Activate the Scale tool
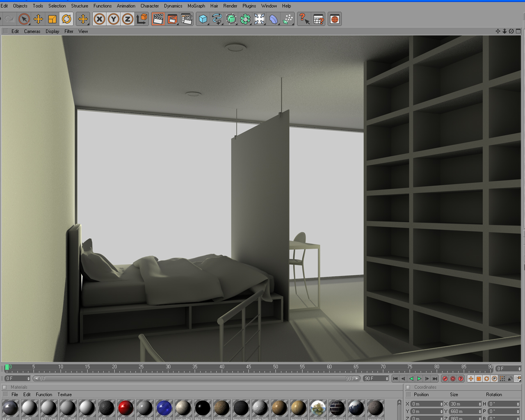 click(52, 19)
